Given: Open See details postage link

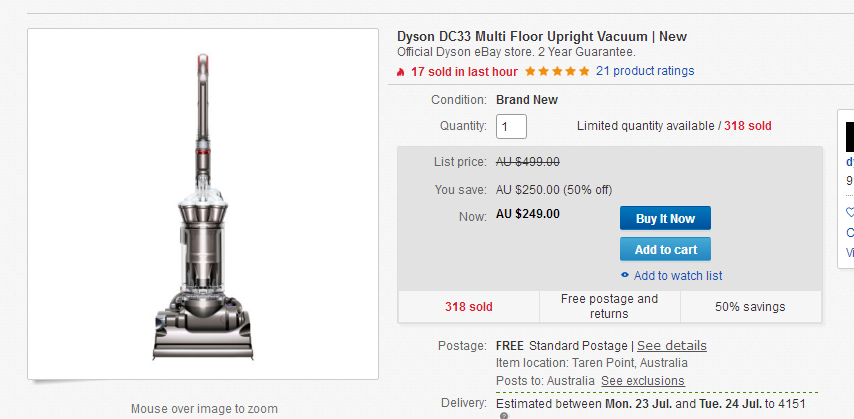Looking at the screenshot, I should [x=672, y=346].
